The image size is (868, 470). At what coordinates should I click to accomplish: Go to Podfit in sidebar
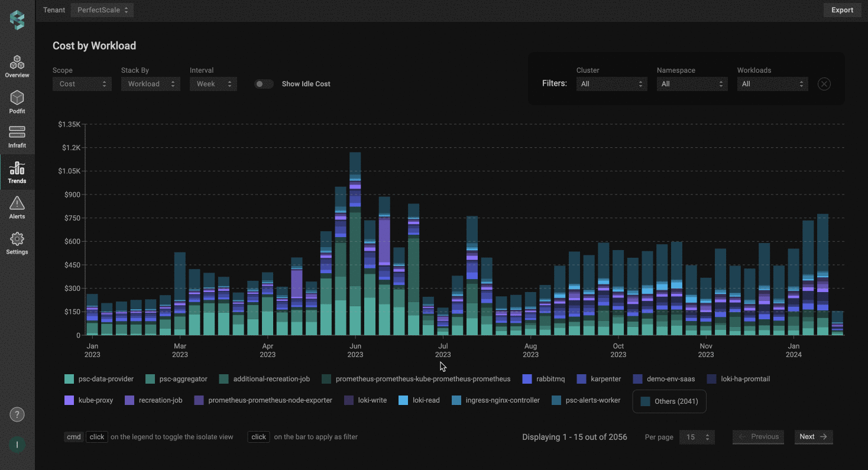coord(17,98)
